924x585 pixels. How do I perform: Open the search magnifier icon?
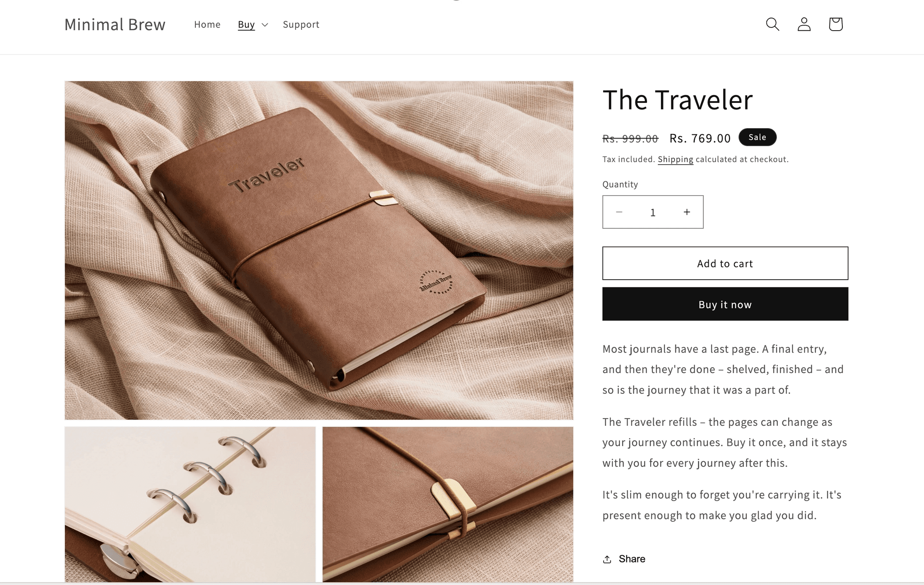pyautogui.click(x=772, y=24)
